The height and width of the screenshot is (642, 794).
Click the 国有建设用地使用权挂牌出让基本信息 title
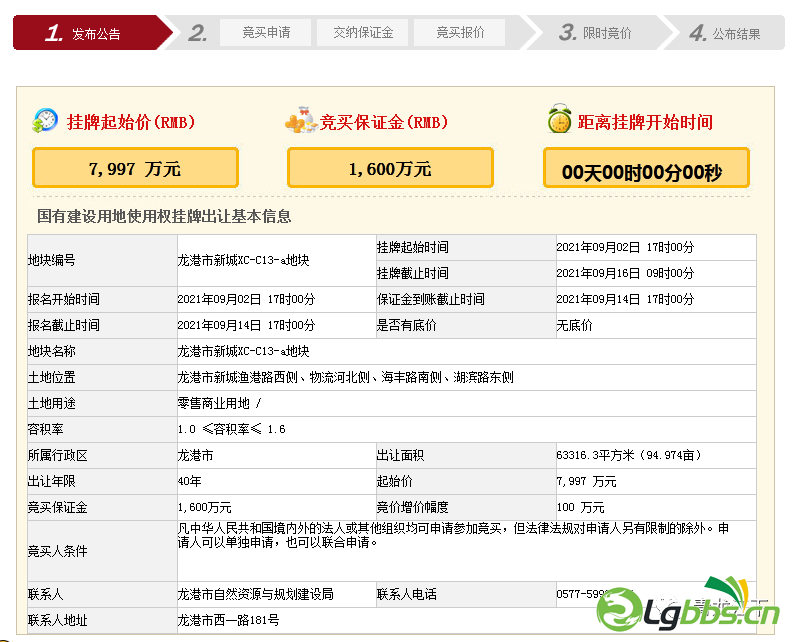click(x=164, y=216)
